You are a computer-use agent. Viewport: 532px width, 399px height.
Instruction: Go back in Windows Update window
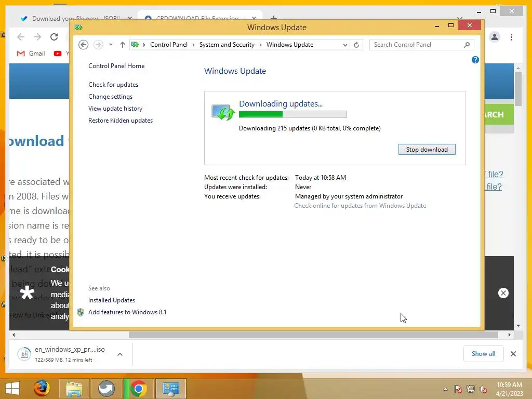(x=83, y=45)
